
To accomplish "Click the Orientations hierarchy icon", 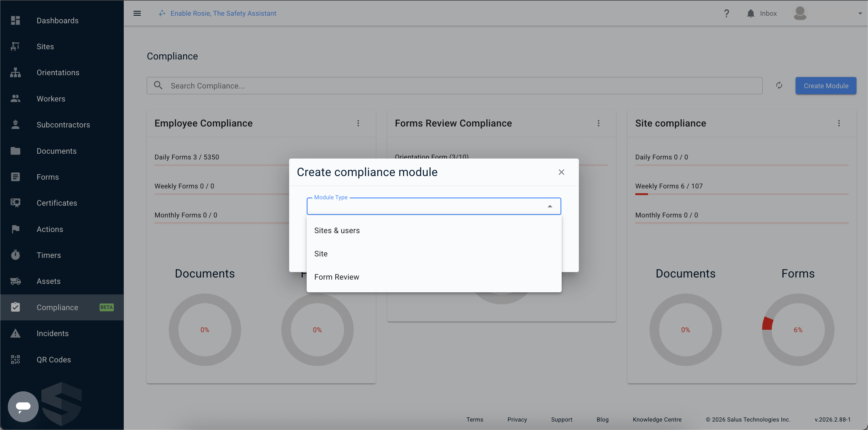I will click(x=15, y=72).
